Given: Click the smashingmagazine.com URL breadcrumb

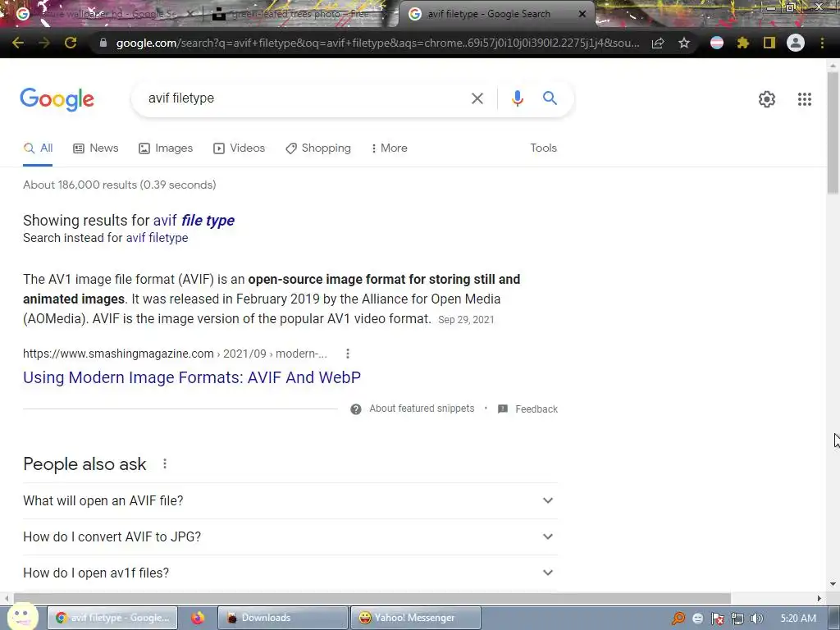Looking at the screenshot, I should point(175,354).
